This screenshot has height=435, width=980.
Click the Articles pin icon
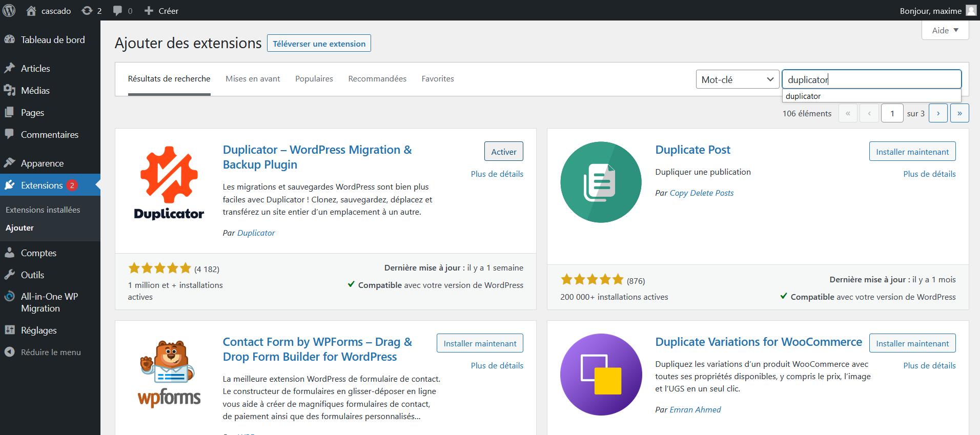pyautogui.click(x=9, y=68)
